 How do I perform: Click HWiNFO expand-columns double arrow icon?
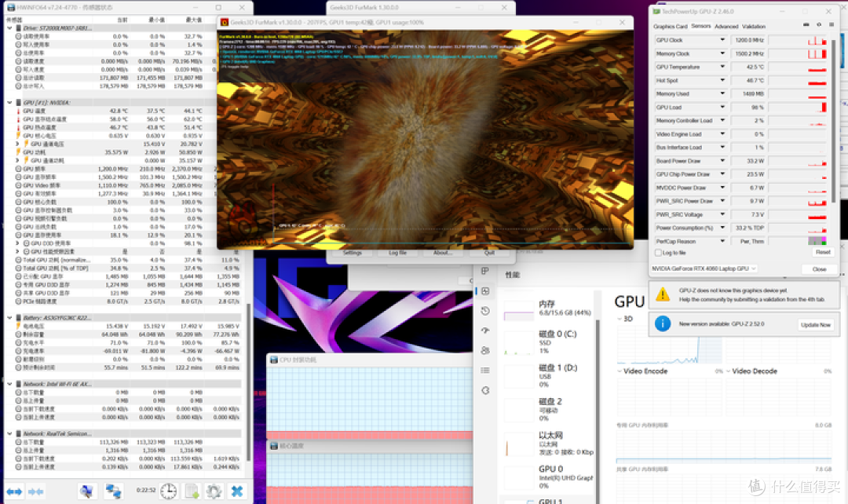coord(15,491)
